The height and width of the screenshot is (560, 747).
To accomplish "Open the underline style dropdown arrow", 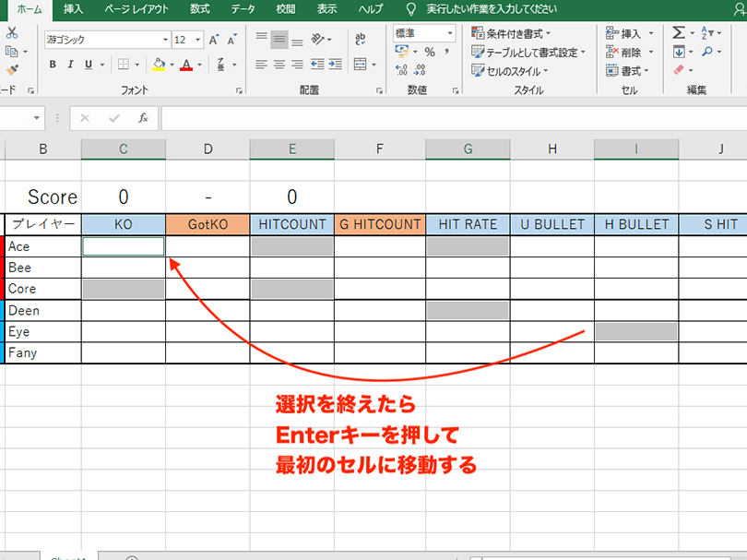I will (x=102, y=65).
